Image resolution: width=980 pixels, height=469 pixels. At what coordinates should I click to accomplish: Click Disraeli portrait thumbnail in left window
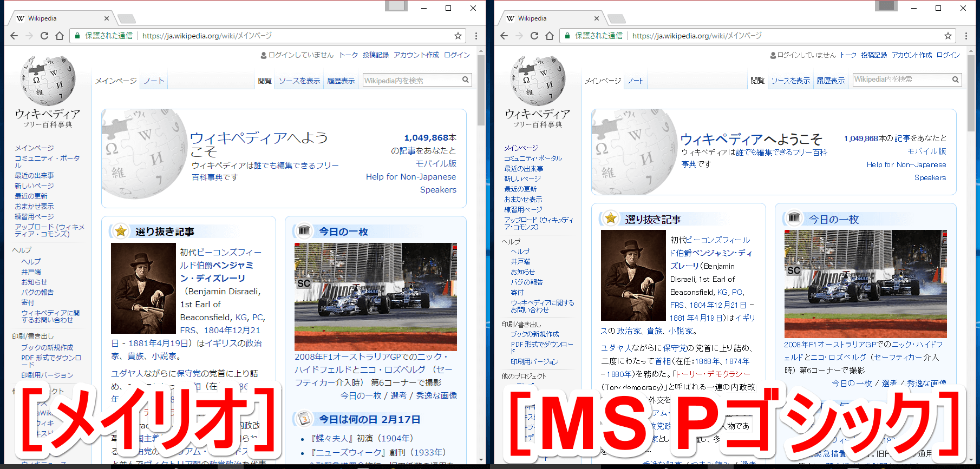[x=143, y=288]
